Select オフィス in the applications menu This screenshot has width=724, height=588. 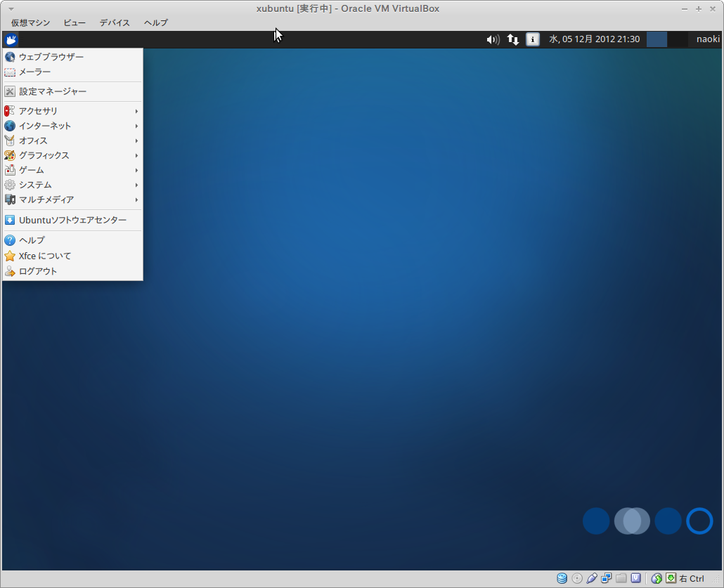[72, 141]
